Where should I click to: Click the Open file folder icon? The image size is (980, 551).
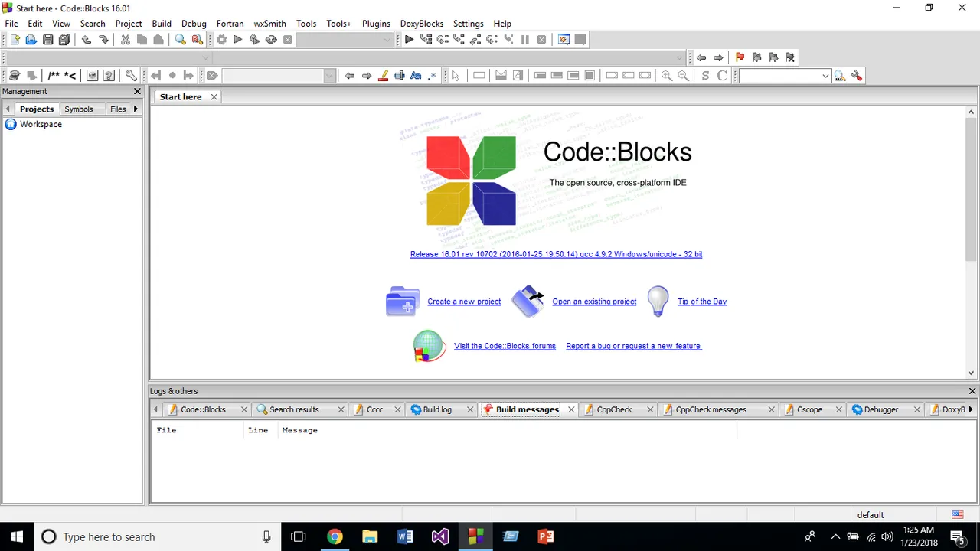(31, 40)
